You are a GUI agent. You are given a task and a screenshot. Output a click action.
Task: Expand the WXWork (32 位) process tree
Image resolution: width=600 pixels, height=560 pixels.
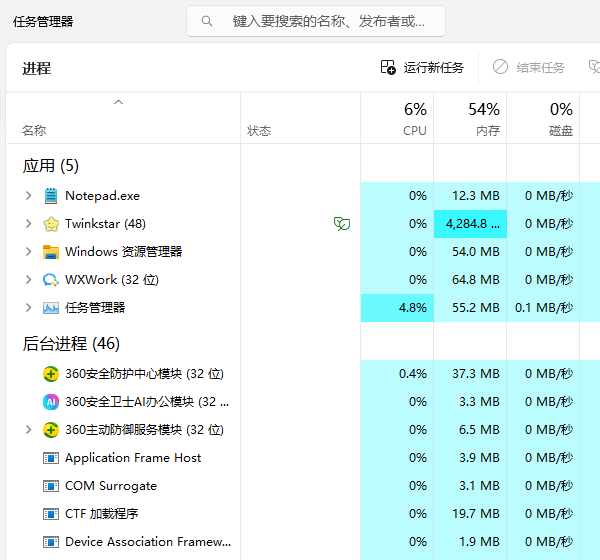pyautogui.click(x=28, y=280)
